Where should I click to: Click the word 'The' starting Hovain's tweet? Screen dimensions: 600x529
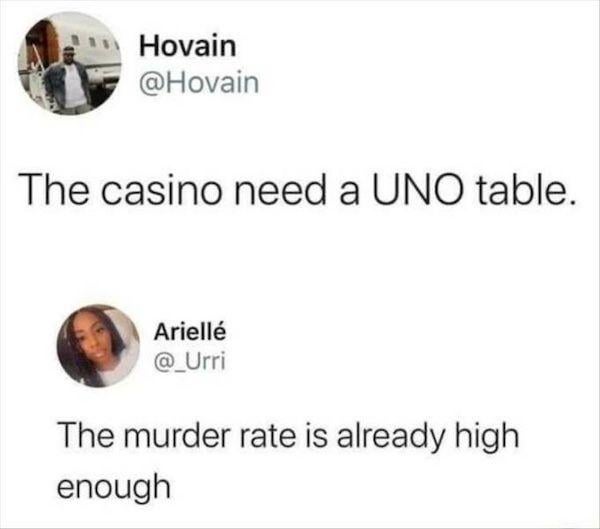pyautogui.click(x=56, y=190)
